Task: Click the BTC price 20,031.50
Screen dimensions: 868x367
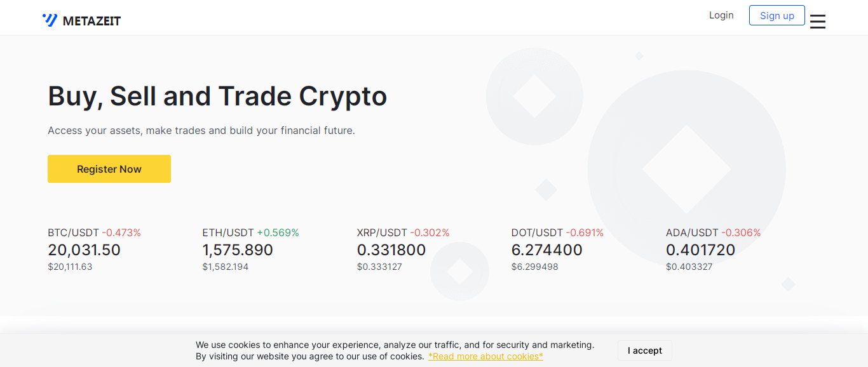Action: pyautogui.click(x=84, y=250)
